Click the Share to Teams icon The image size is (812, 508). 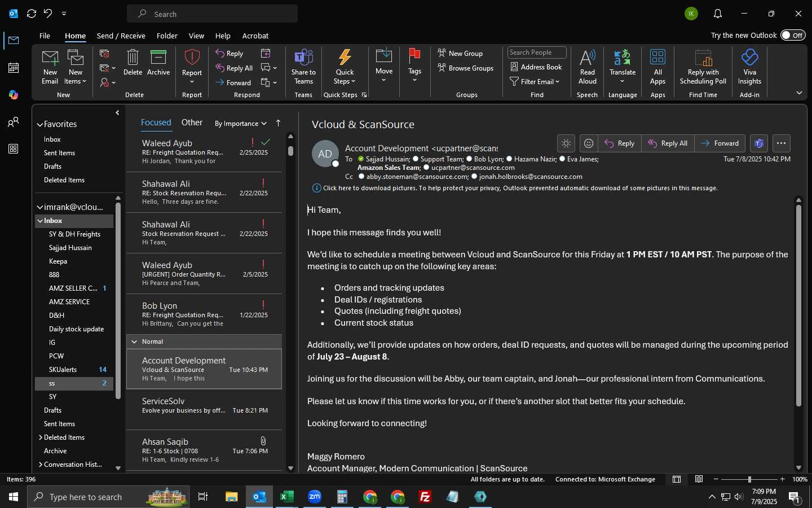tap(303, 67)
